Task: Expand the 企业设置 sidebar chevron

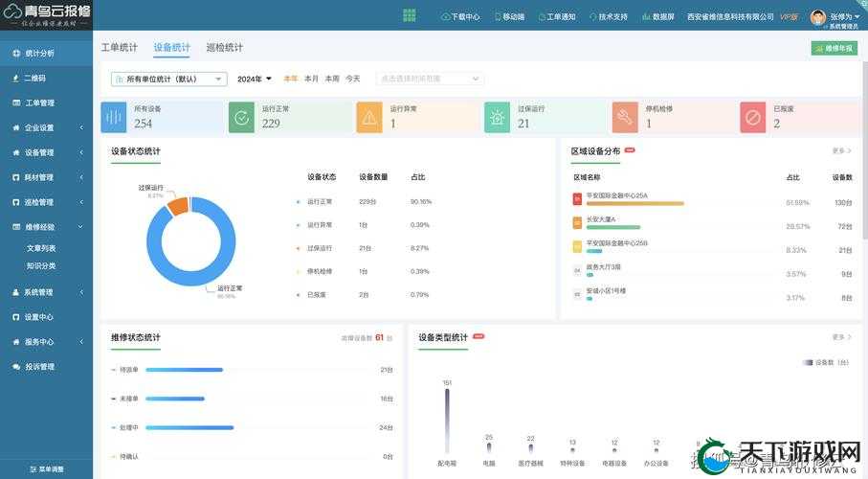Action: [81, 127]
